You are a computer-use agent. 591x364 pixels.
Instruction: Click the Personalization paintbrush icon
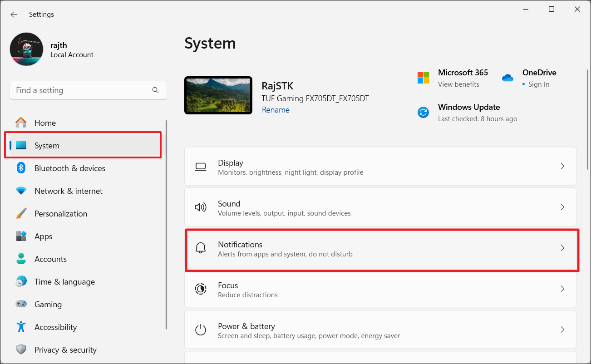(x=21, y=214)
